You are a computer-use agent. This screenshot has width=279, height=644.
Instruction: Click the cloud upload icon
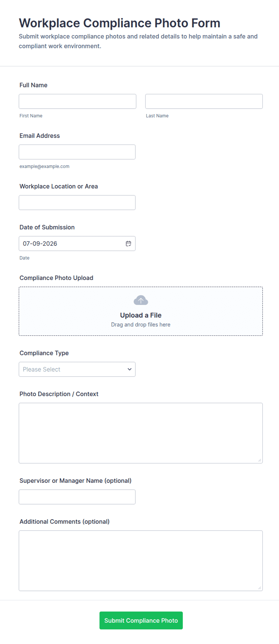[141, 300]
